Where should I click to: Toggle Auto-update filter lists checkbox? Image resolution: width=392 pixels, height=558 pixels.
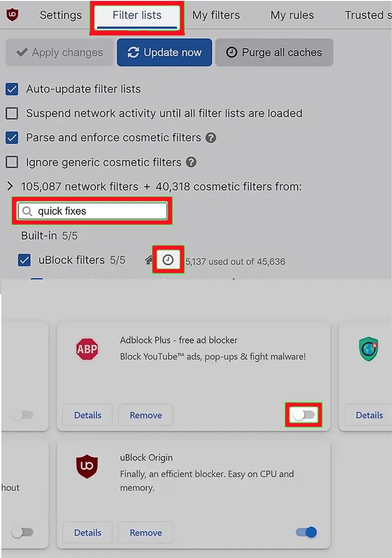pos(12,89)
